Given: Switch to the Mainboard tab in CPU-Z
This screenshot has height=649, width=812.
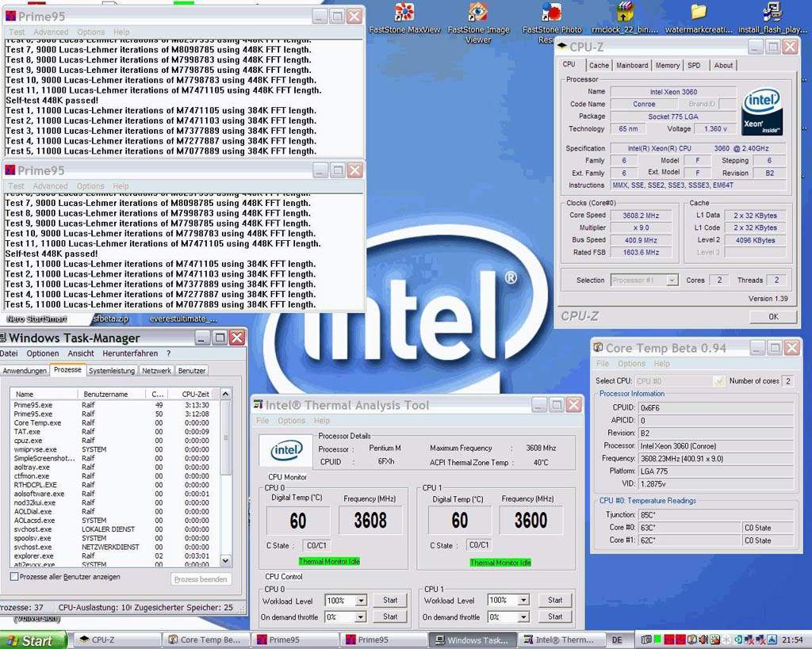Looking at the screenshot, I should point(632,65).
